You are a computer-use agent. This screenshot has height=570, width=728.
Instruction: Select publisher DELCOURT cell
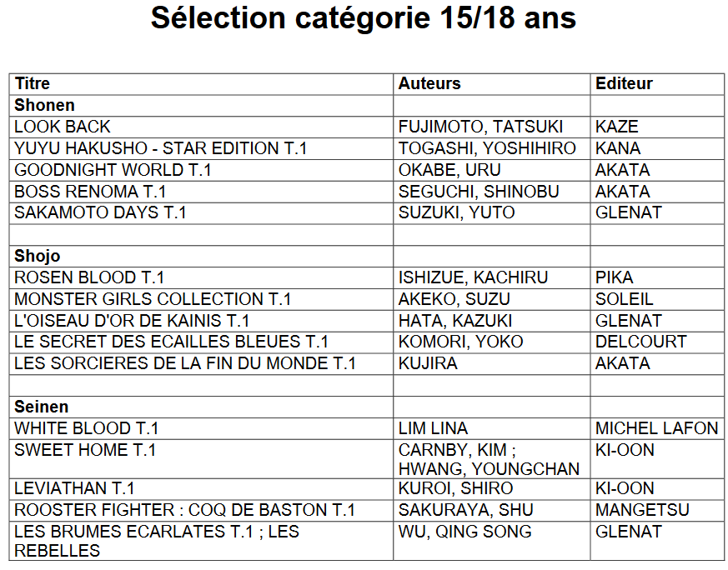pos(657,342)
